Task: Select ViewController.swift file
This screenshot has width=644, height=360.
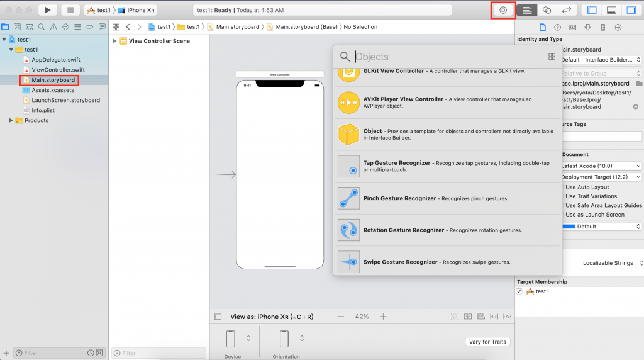Action: point(58,70)
